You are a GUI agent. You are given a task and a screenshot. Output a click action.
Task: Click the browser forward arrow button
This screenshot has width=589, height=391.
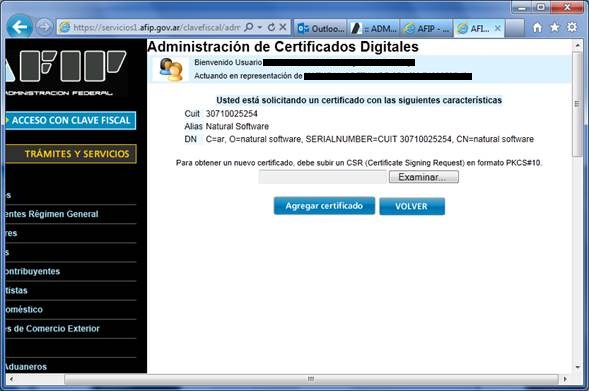44,27
